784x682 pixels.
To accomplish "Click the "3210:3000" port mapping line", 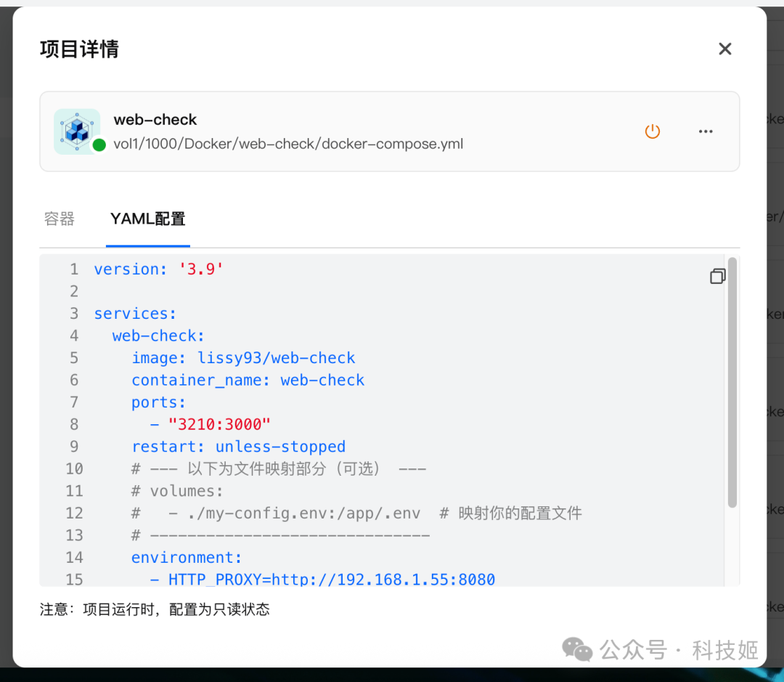I will (219, 424).
